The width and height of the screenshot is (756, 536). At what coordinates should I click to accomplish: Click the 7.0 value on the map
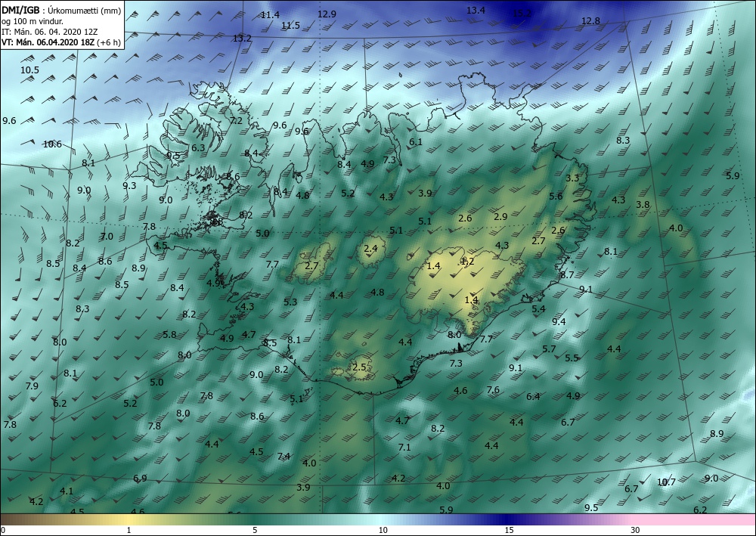click(x=107, y=236)
